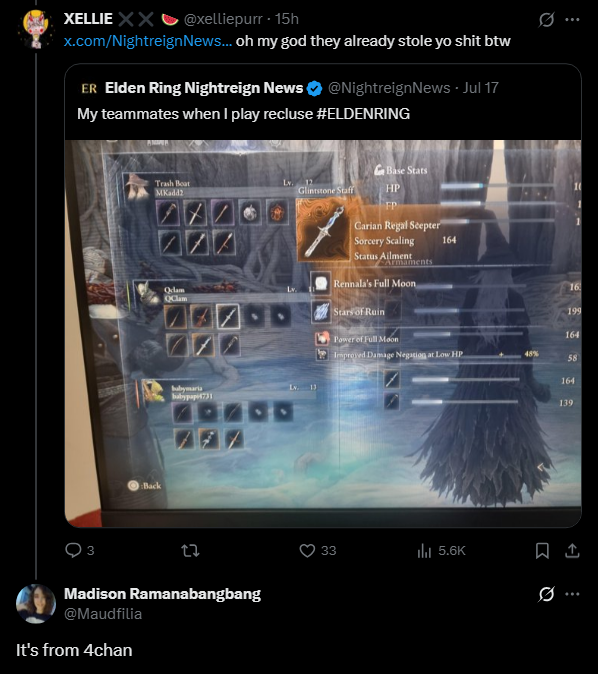Screen dimensions: 598x674
Task: Like XELLIE's tweet with the heart icon
Action: pos(307,550)
